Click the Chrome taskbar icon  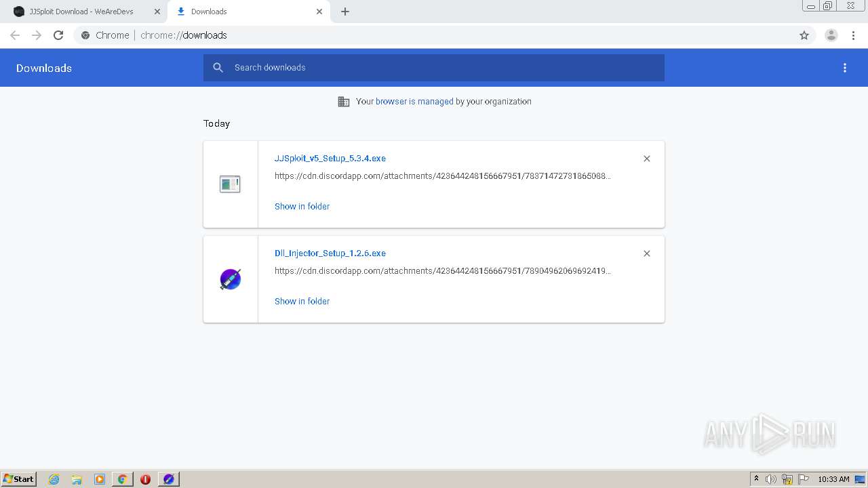122,479
